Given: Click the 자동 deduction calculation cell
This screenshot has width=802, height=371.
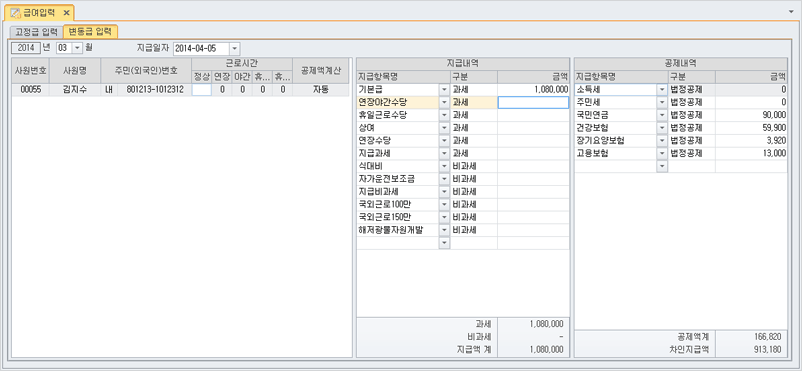Looking at the screenshot, I should 321,90.
